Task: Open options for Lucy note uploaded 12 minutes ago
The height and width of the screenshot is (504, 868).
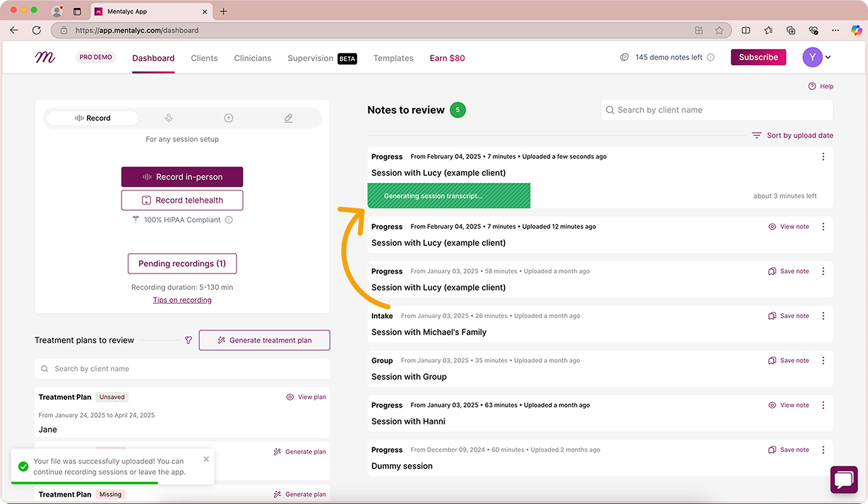Action: [823, 226]
